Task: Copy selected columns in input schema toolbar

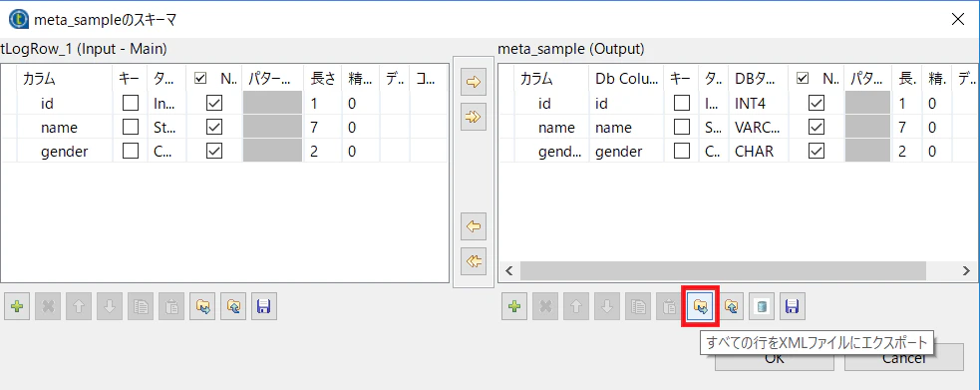Action: point(141,307)
